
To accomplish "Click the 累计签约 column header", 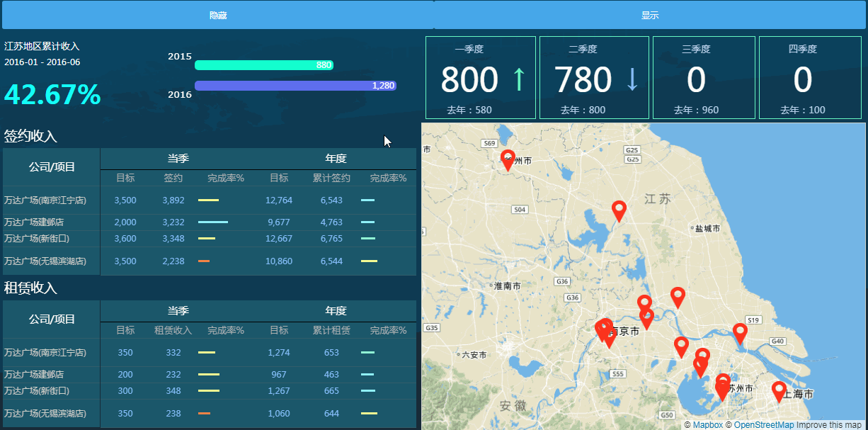I will click(331, 178).
